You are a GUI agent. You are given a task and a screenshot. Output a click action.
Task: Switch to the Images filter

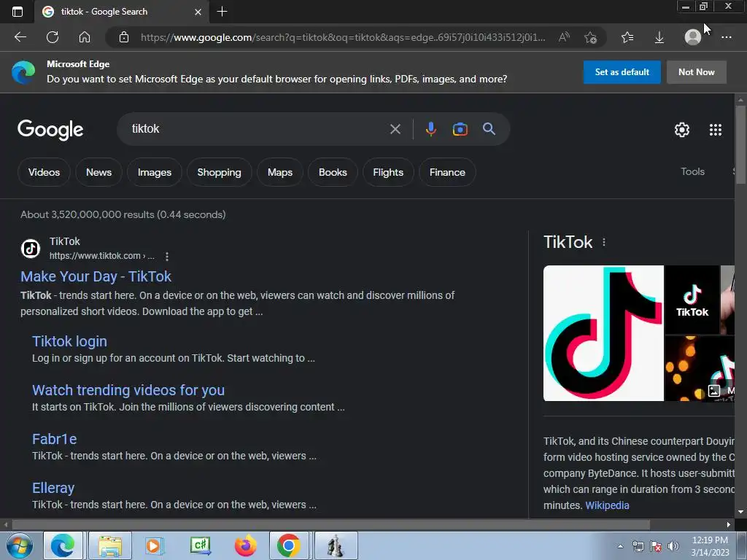point(155,172)
